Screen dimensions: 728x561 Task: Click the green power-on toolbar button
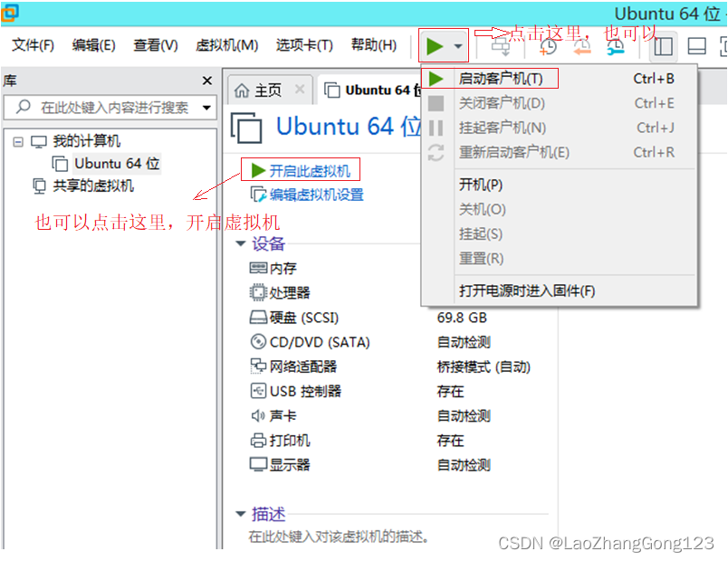click(x=436, y=46)
